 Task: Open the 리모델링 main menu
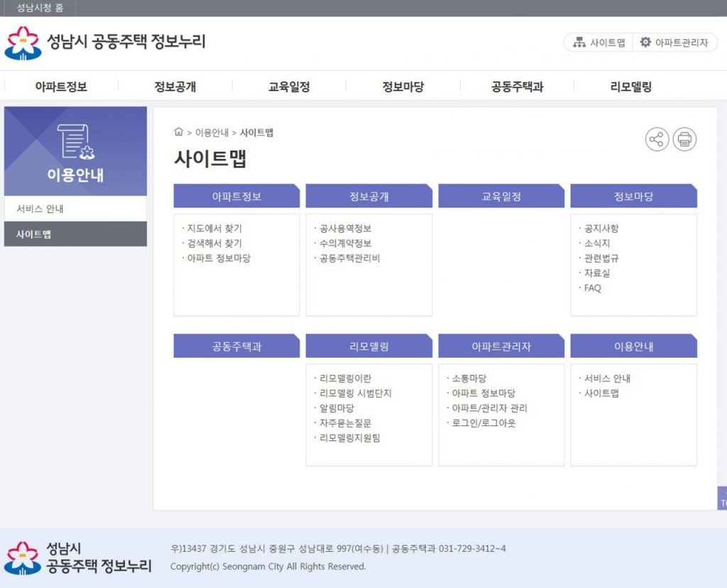[x=630, y=87]
